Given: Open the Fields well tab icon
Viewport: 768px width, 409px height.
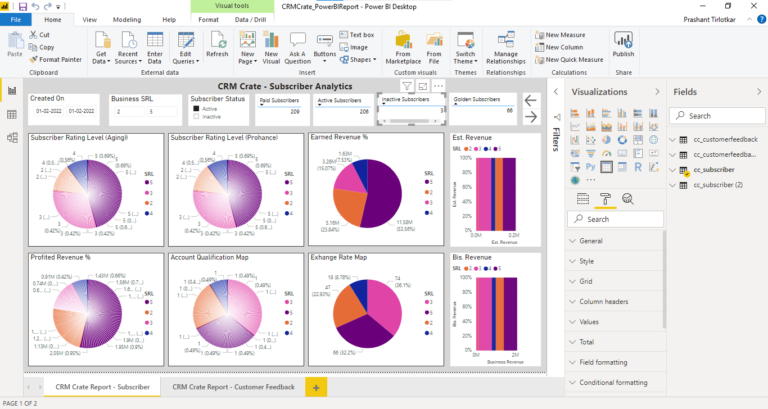Looking at the screenshot, I should [583, 199].
